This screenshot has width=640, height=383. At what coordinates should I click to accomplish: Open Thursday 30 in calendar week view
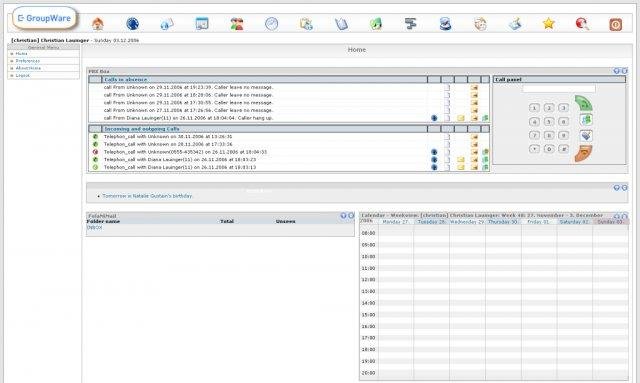pos(503,222)
